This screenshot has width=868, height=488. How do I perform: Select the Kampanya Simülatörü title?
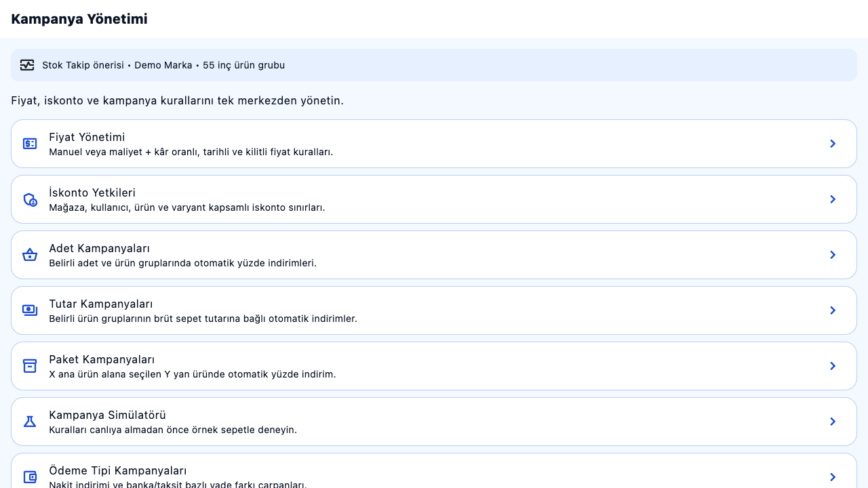point(107,415)
